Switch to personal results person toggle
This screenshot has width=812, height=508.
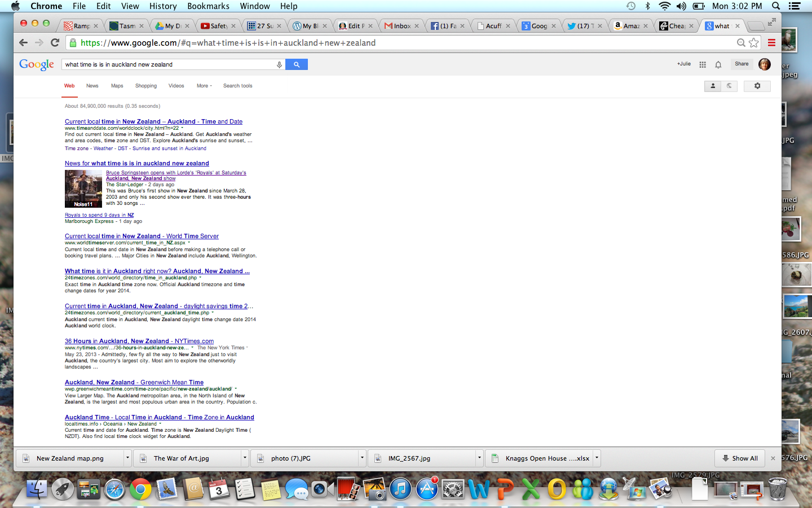tap(713, 86)
